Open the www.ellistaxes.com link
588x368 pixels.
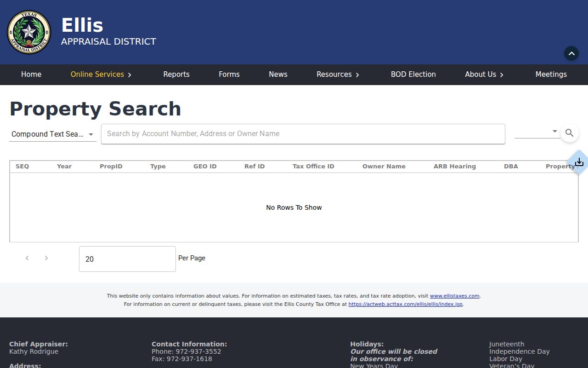(x=454, y=296)
